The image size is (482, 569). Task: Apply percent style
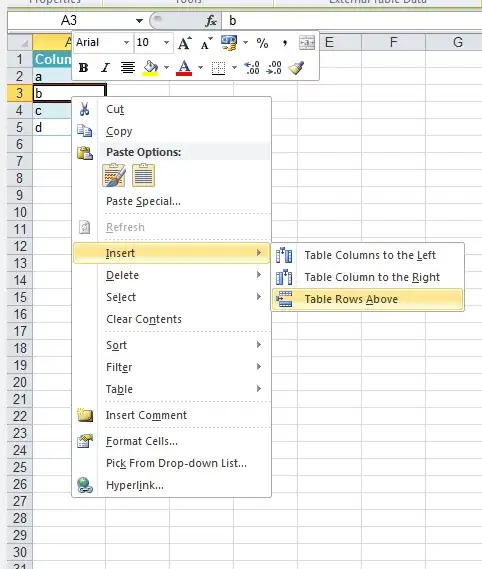tap(262, 43)
